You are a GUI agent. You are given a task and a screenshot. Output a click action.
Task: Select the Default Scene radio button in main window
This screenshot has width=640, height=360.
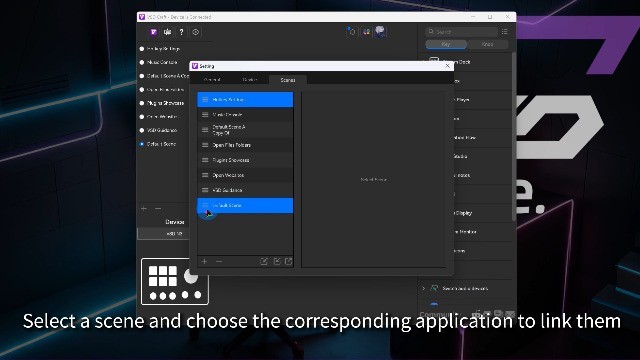[x=142, y=144]
